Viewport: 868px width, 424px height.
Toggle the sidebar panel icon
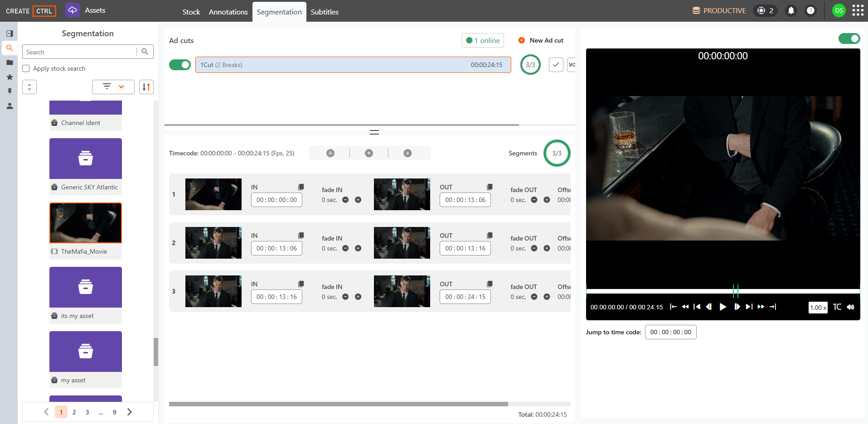click(10, 34)
